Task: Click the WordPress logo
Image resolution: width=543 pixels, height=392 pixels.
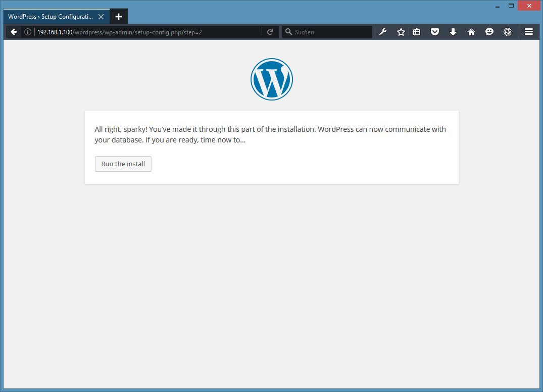Action: [x=272, y=79]
